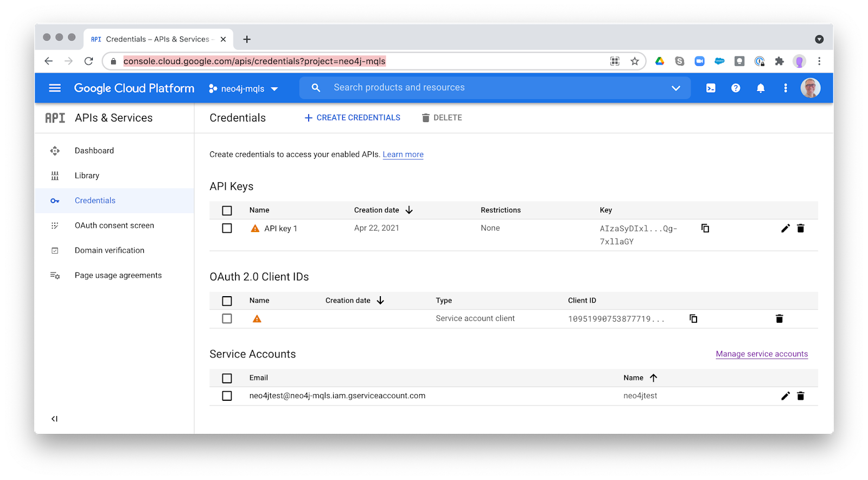The image size is (868, 480).
Task: Click the Apr 22, 2021 creation date
Action: point(376,228)
